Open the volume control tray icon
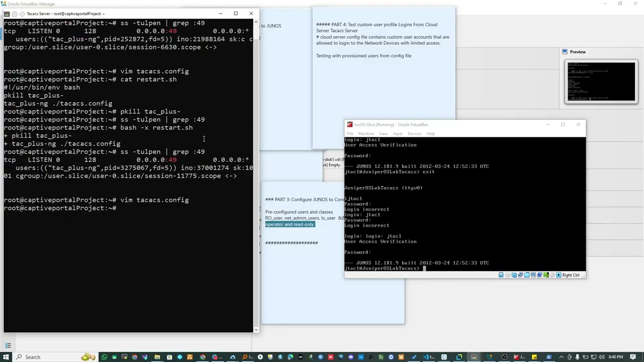Viewport: 644px width, 362px height. click(602, 357)
